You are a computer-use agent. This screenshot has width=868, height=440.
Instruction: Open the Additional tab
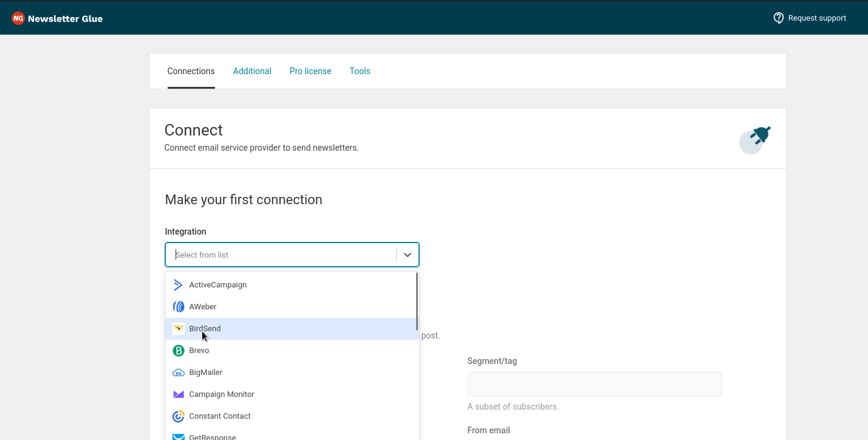252,71
